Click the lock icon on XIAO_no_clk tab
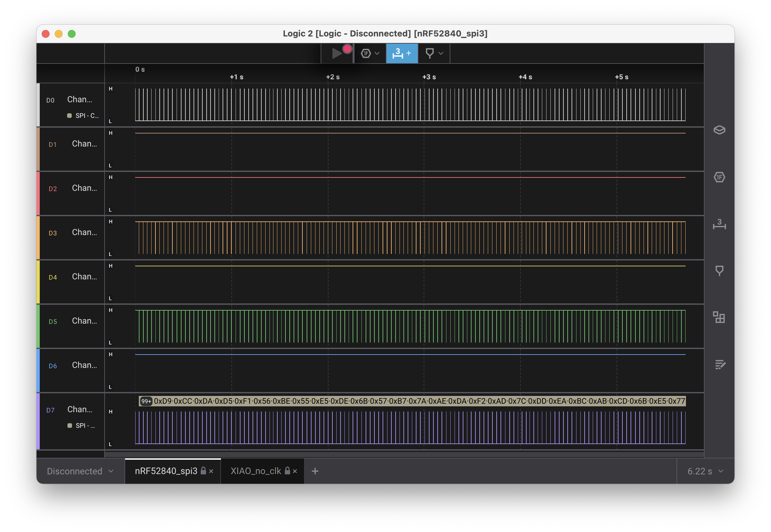Screen dimensions: 771x532 point(287,470)
